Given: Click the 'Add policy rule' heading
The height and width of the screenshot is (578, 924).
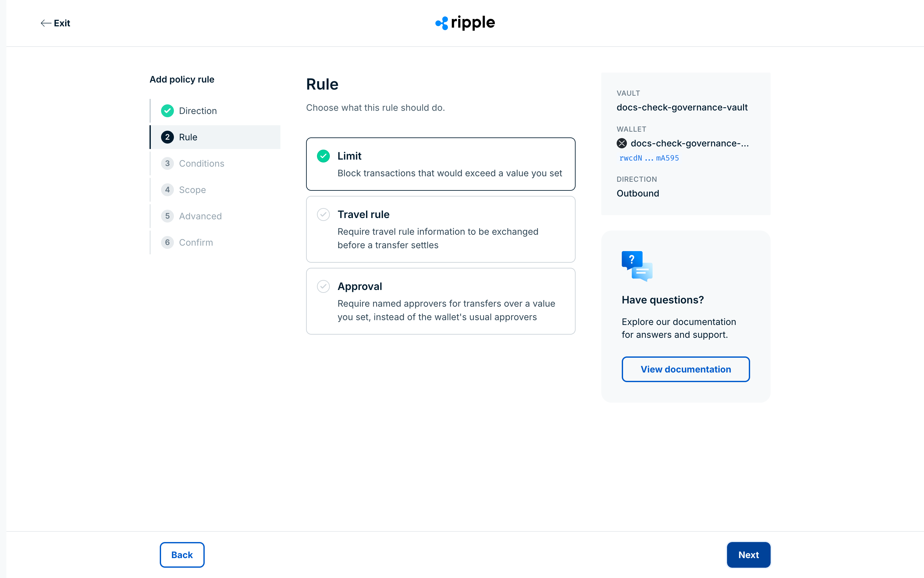Looking at the screenshot, I should tap(182, 80).
